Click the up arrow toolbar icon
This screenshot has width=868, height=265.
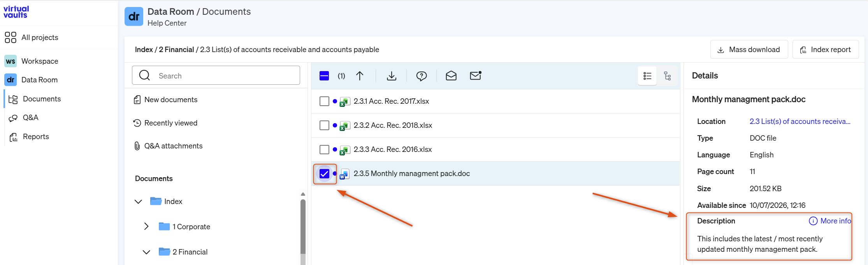(x=360, y=76)
